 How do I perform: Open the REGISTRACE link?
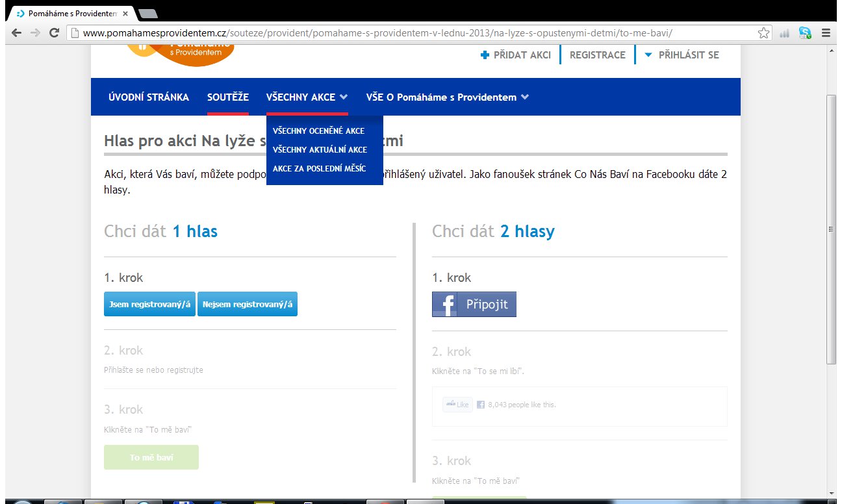click(598, 55)
